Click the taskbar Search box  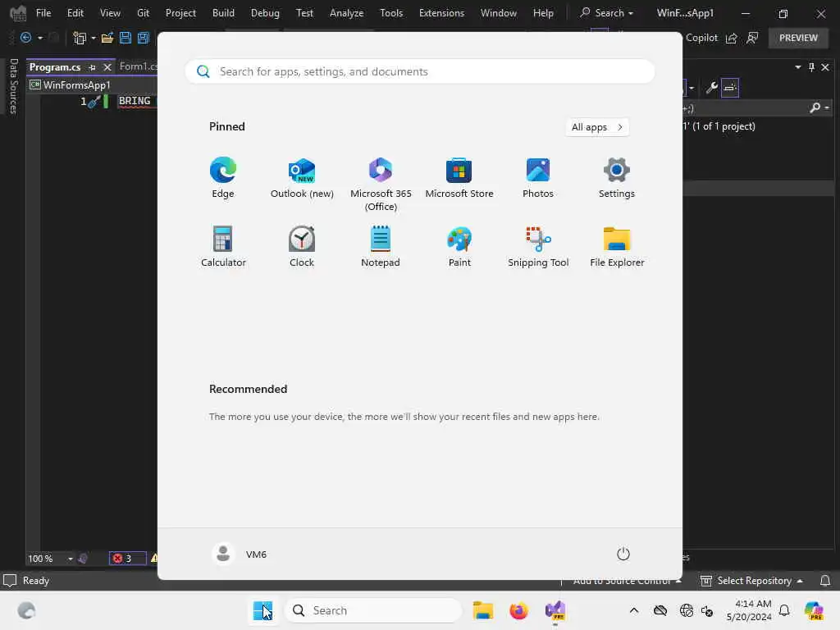[x=373, y=610]
